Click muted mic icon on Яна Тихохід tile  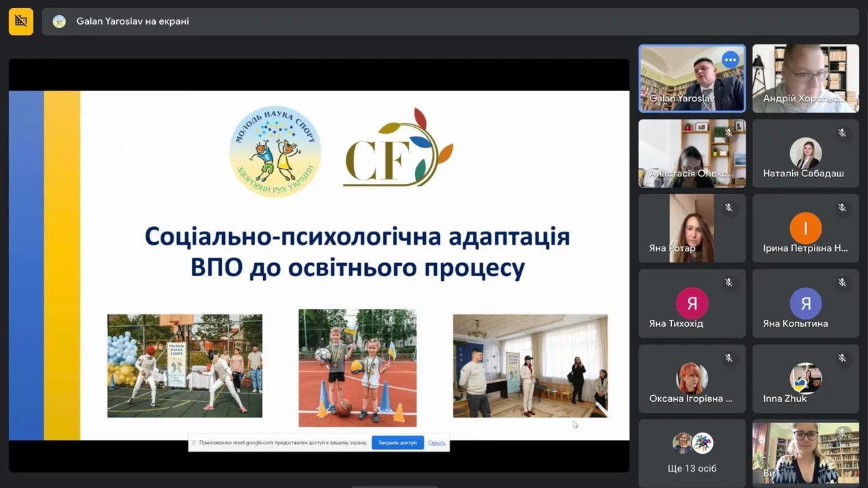pyautogui.click(x=729, y=283)
